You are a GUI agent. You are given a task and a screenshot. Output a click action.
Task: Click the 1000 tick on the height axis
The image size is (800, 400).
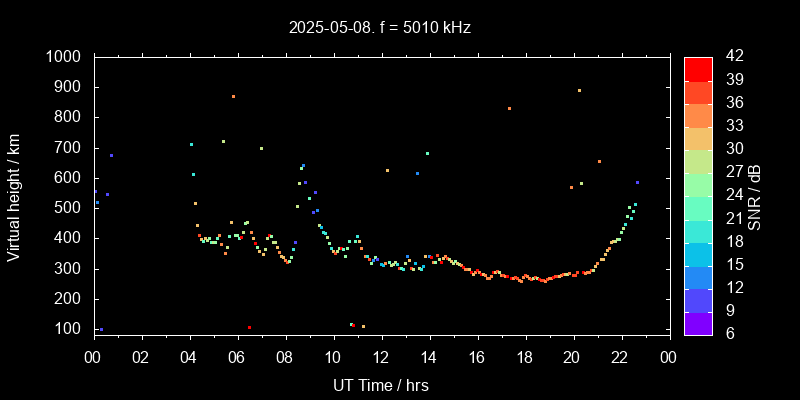click(x=65, y=57)
